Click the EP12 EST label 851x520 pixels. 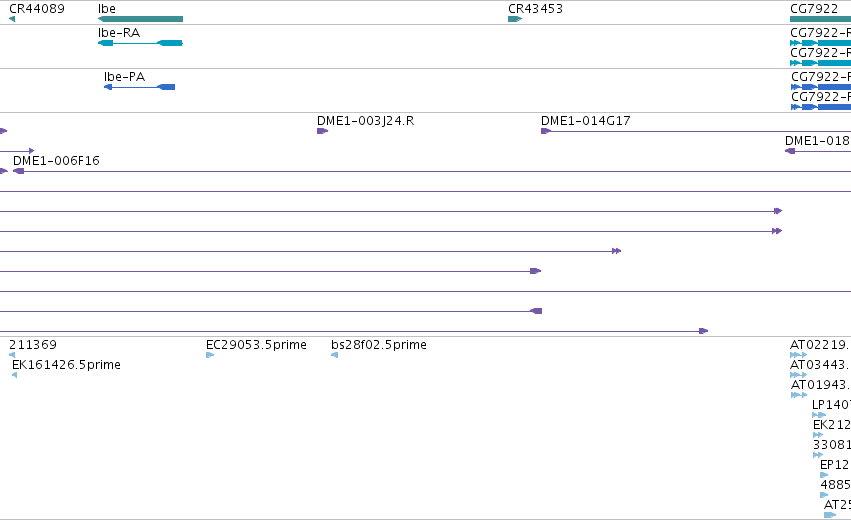(834, 465)
